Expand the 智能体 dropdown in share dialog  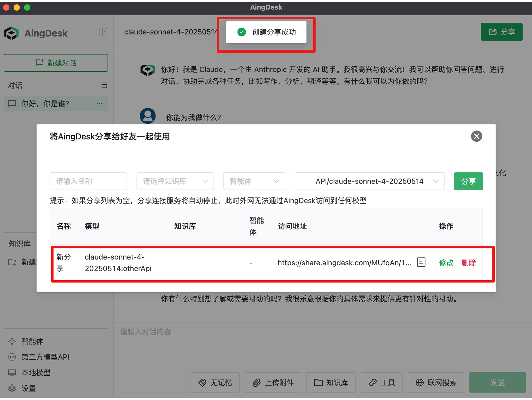[254, 181]
